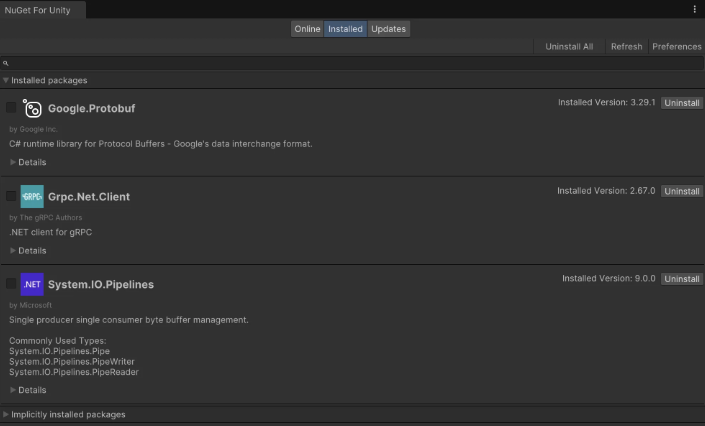Click the Uninstall All button
Screen dimensions: 705x426
point(569,47)
